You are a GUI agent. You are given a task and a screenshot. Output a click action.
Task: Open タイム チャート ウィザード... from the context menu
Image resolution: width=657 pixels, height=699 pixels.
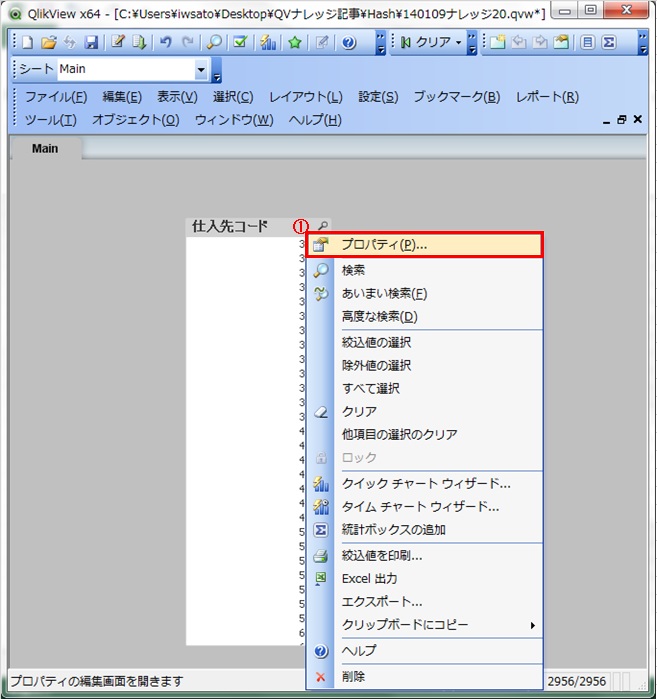424,506
